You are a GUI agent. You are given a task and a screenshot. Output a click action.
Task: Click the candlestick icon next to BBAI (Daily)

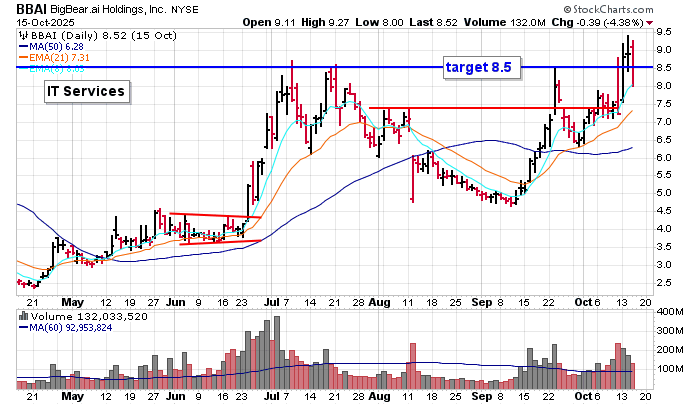[x=22, y=34]
